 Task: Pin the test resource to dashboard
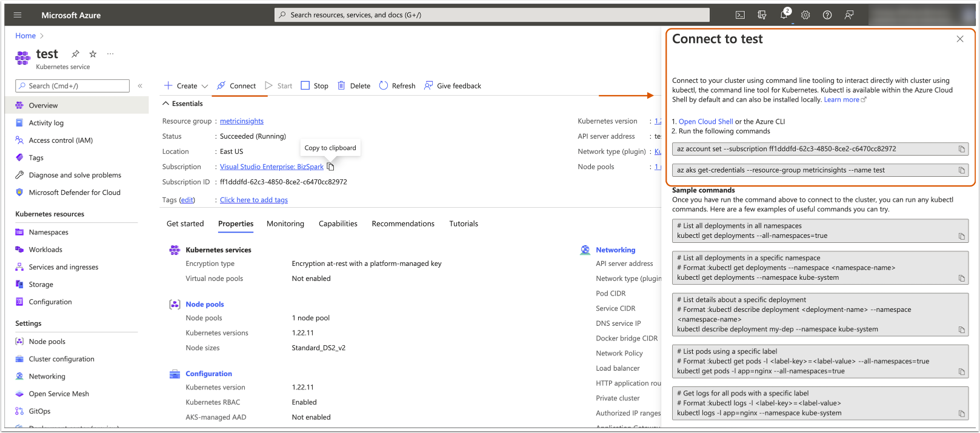75,54
